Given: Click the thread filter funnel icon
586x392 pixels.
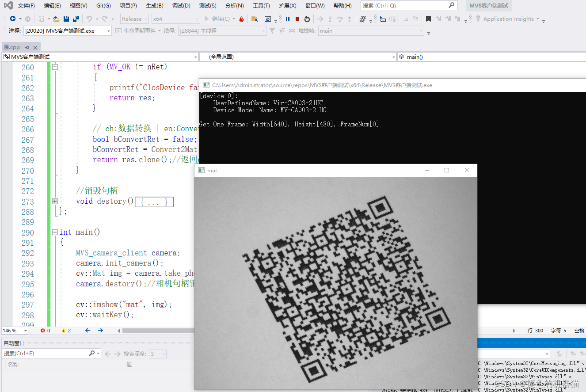Looking at the screenshot, I should coord(272,31).
